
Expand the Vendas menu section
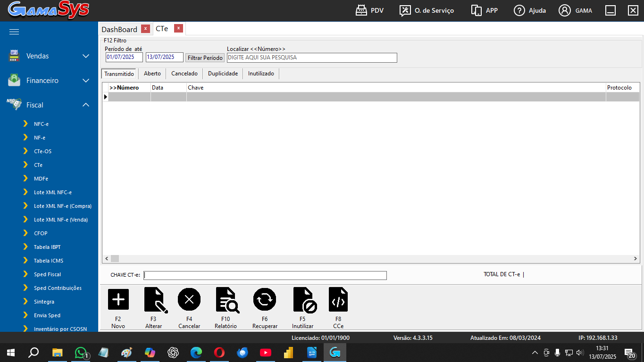point(49,56)
